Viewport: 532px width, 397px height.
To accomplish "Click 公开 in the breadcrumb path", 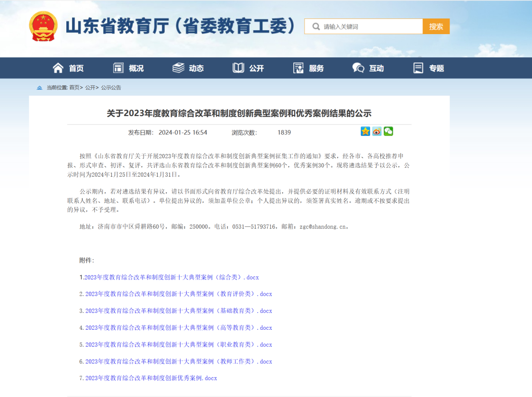I will (x=90, y=88).
